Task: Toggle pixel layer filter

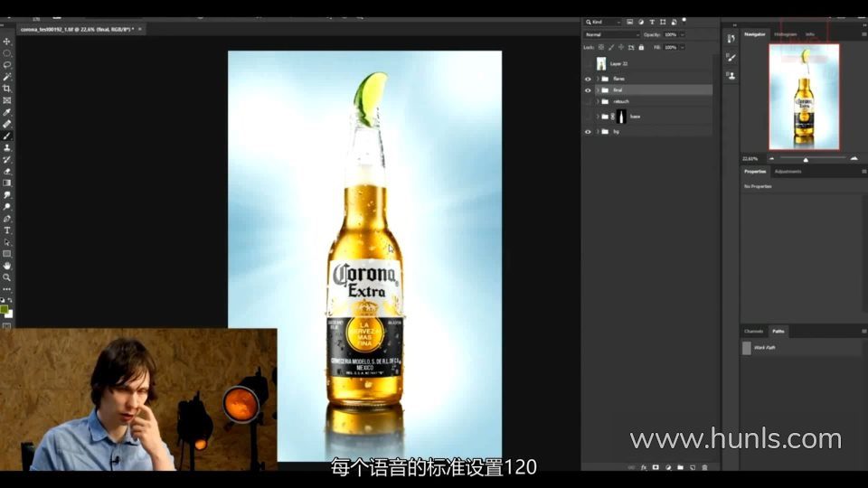Action: pos(630,22)
